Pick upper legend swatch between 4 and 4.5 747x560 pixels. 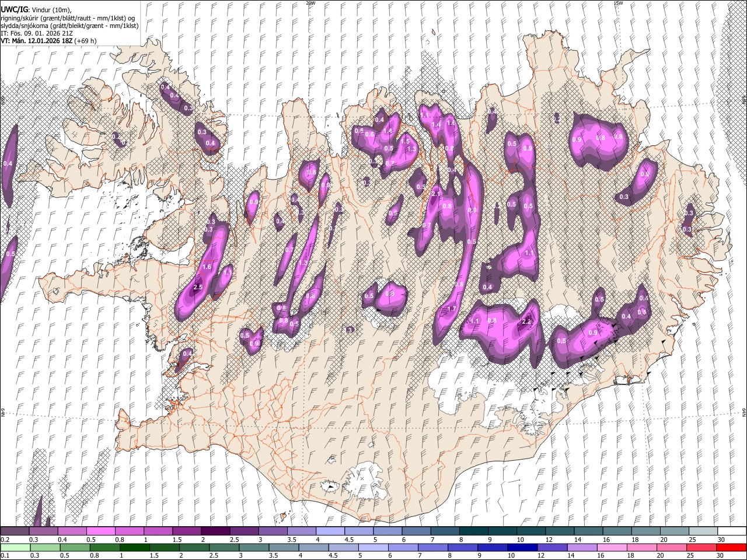(x=330, y=531)
